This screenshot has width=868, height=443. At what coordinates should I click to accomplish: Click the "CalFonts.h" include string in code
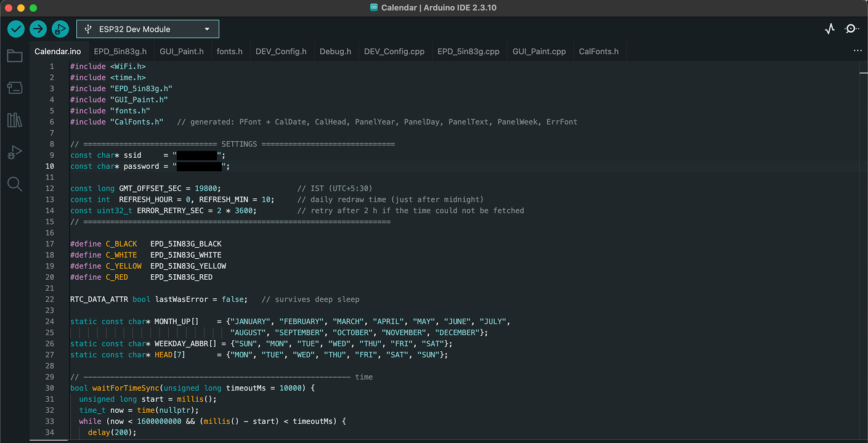[x=137, y=122]
